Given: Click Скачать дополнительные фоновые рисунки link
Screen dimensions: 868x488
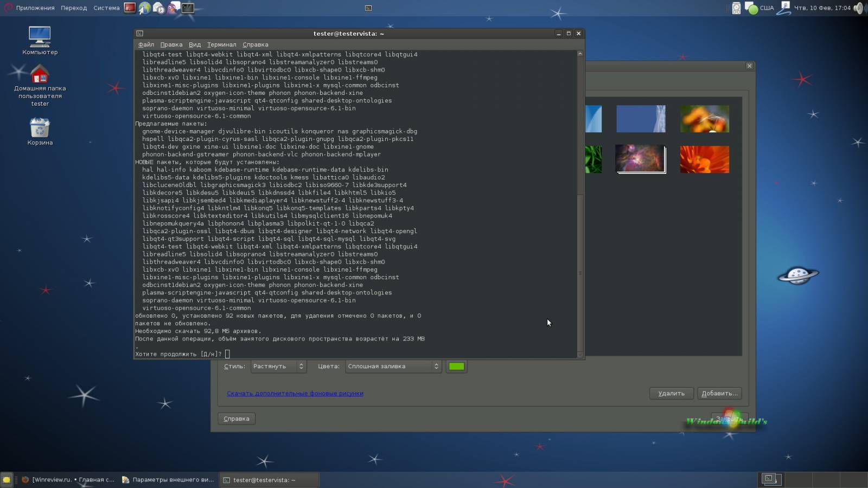Looking at the screenshot, I should tap(295, 394).
